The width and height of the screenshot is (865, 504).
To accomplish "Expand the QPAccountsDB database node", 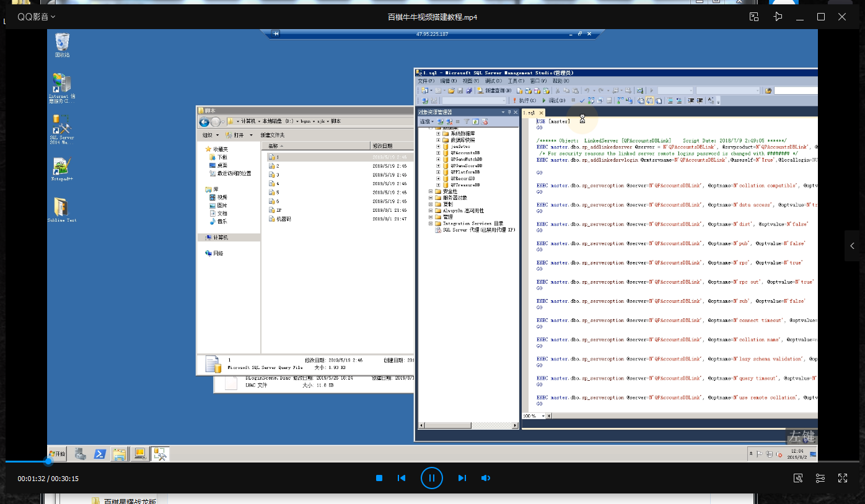I will [438, 153].
